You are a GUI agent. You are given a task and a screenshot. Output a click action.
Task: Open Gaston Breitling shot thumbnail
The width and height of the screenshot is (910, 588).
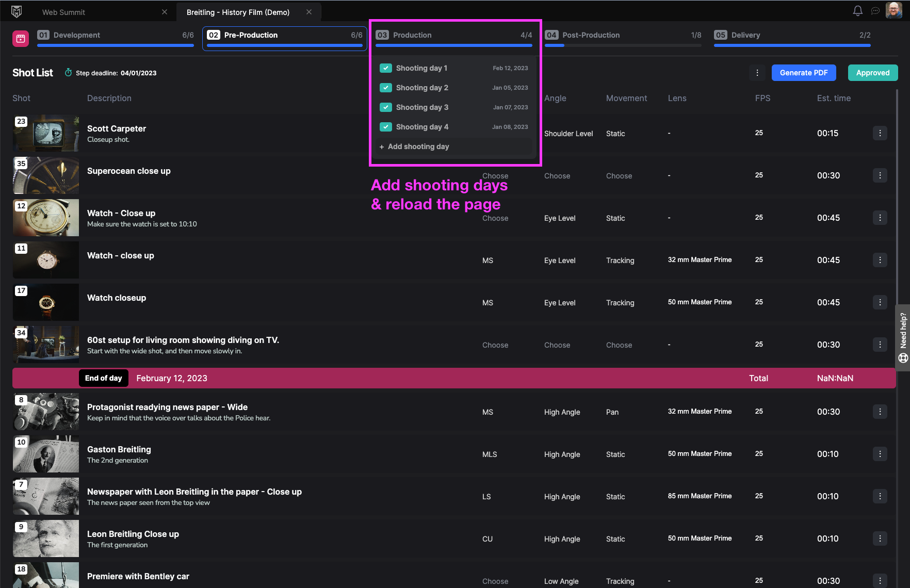point(46,454)
